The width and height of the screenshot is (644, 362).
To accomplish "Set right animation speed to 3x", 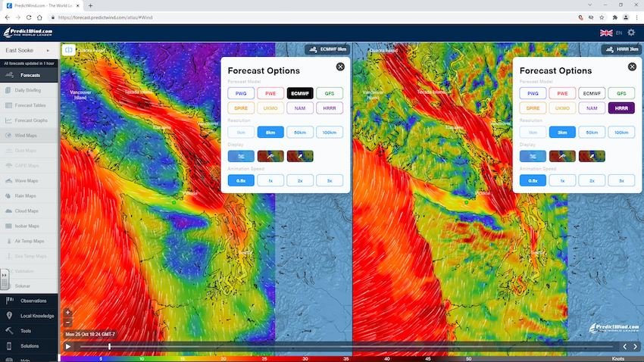I will [621, 180].
